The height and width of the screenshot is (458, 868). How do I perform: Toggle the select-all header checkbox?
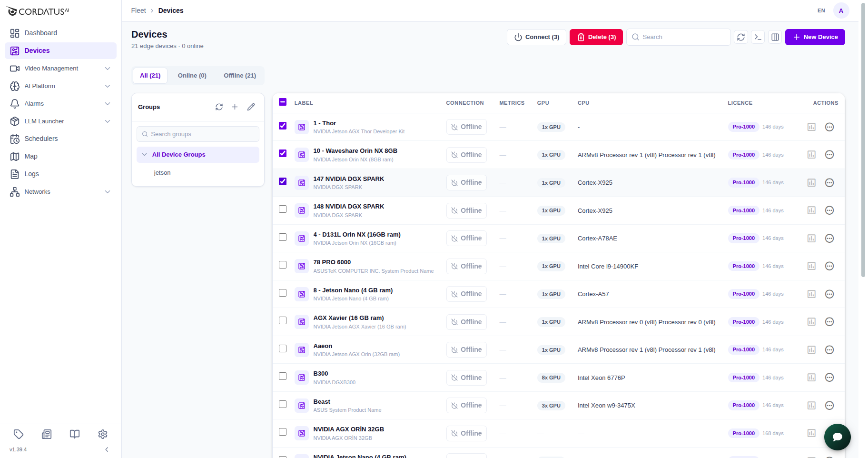pos(283,102)
